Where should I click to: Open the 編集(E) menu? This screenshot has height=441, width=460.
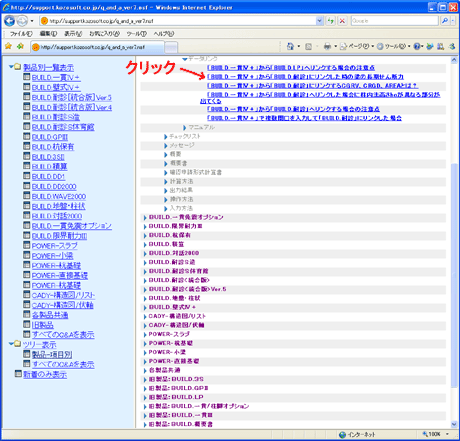pyautogui.click(x=48, y=34)
